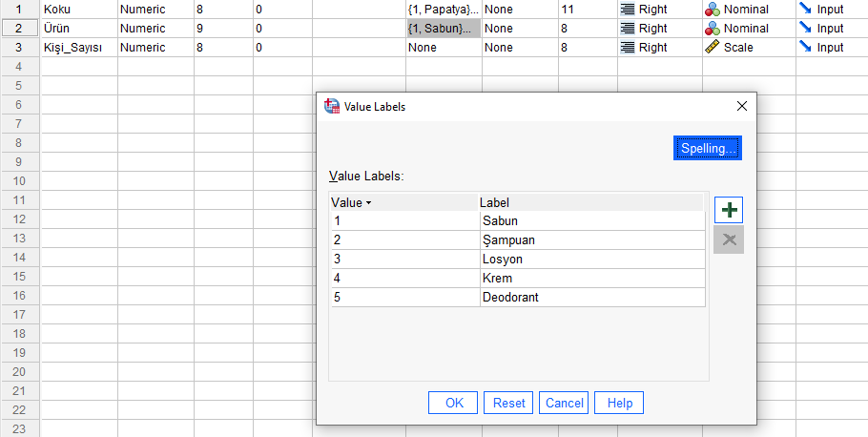The height and width of the screenshot is (437, 868).
Task: Close the Value Labels dialog window
Action: (x=741, y=107)
